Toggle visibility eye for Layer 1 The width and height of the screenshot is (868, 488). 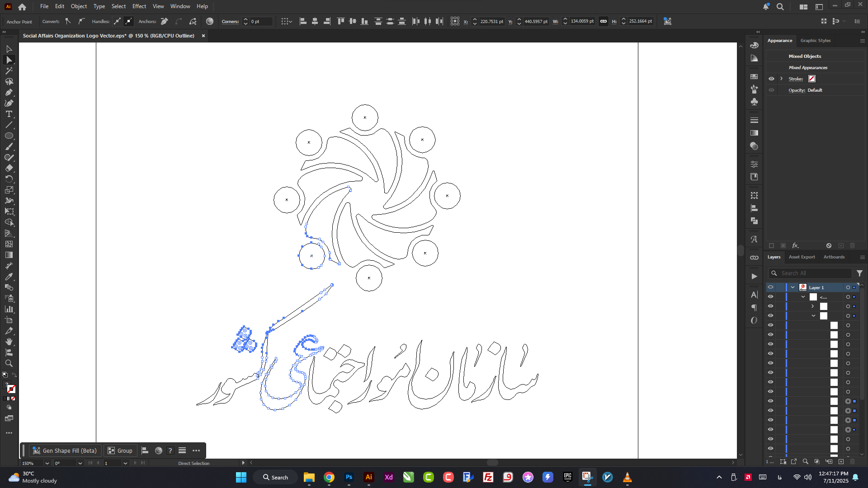point(771,287)
